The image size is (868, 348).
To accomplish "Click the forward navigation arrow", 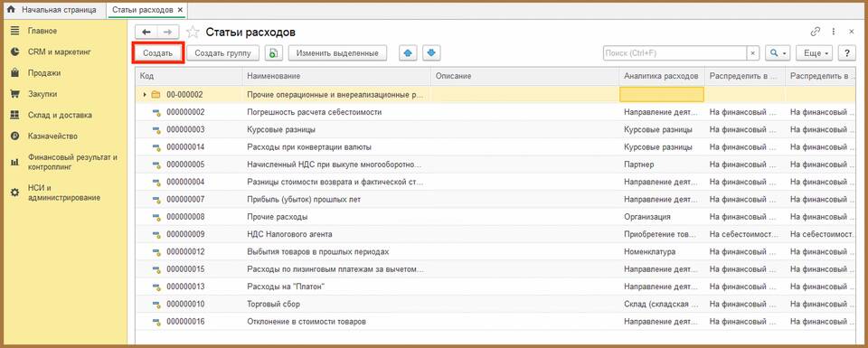I will point(168,33).
